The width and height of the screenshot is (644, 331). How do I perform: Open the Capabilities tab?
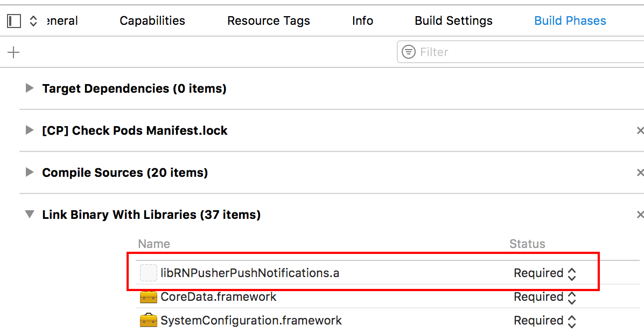[x=152, y=20]
